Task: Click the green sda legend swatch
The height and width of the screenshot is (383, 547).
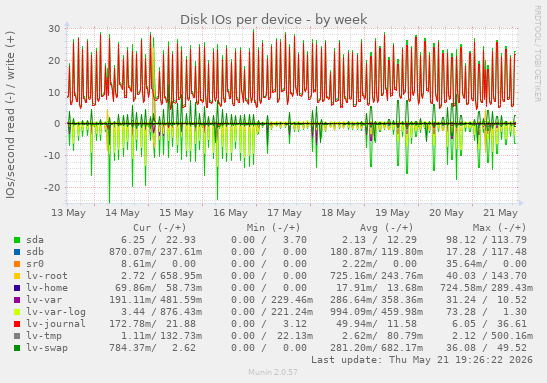Action: [x=17, y=240]
